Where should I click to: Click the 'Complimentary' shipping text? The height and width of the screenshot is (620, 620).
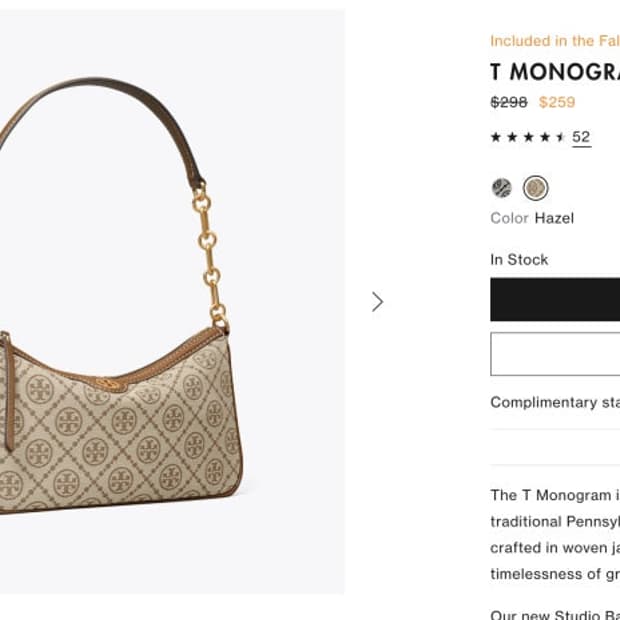pos(555,402)
